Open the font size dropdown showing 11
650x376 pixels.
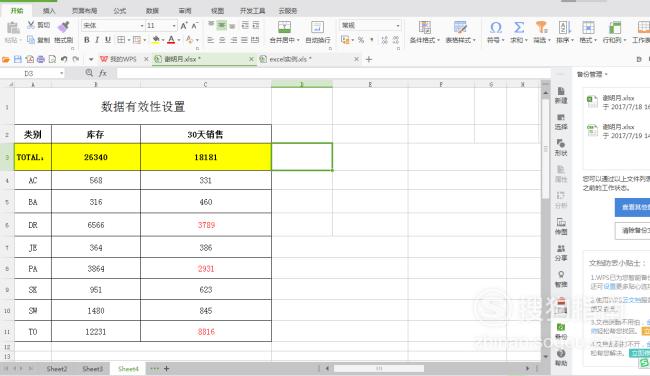click(174, 26)
